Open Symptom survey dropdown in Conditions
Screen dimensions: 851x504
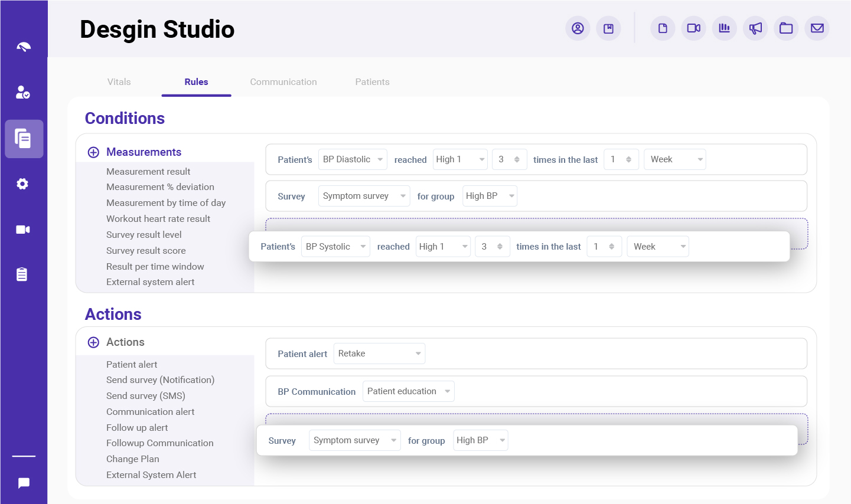click(x=364, y=196)
